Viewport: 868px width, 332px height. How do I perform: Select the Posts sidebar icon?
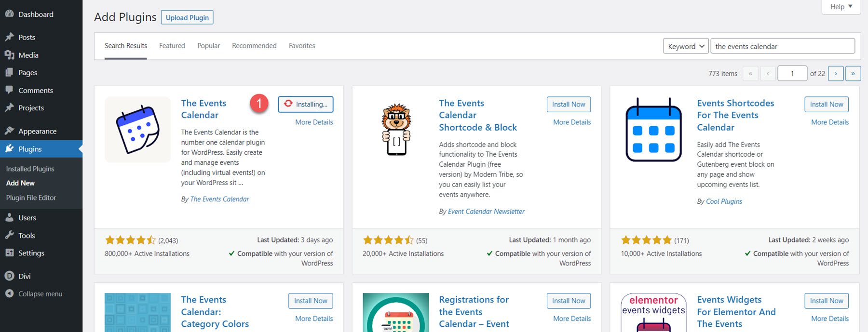11,37
